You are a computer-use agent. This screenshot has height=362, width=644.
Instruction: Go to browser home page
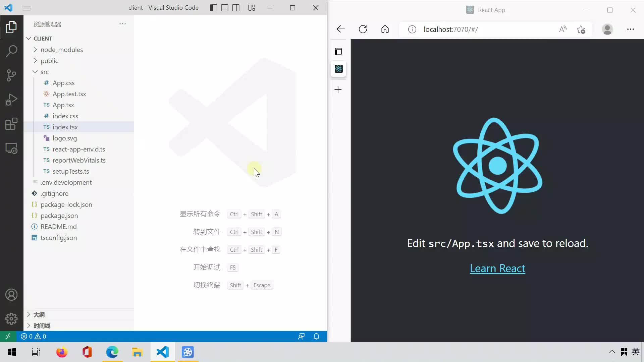click(385, 29)
